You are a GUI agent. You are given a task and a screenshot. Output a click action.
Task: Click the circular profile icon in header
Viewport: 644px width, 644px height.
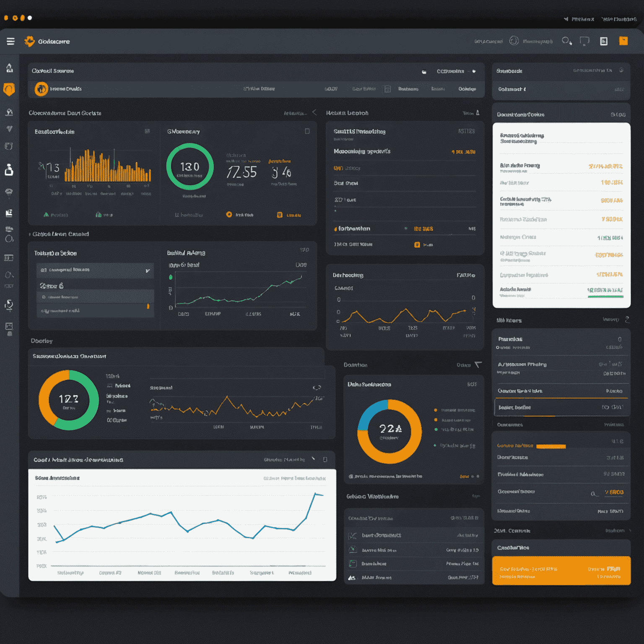tap(514, 41)
